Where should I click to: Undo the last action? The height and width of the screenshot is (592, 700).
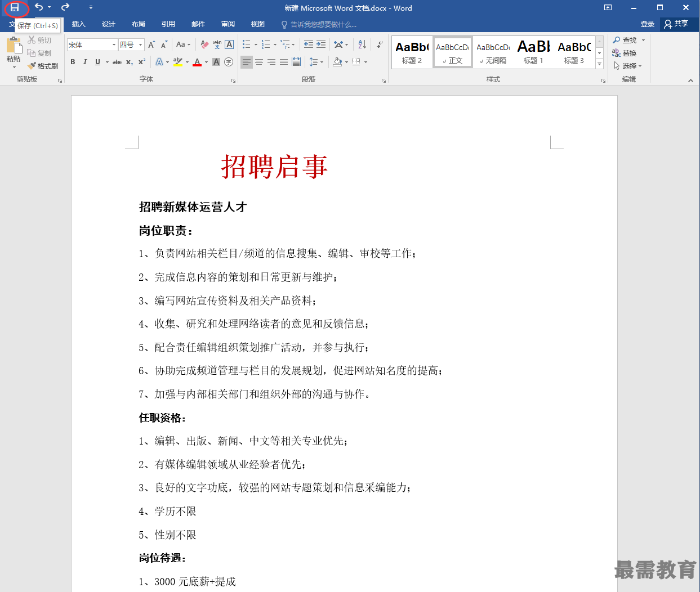click(x=38, y=7)
